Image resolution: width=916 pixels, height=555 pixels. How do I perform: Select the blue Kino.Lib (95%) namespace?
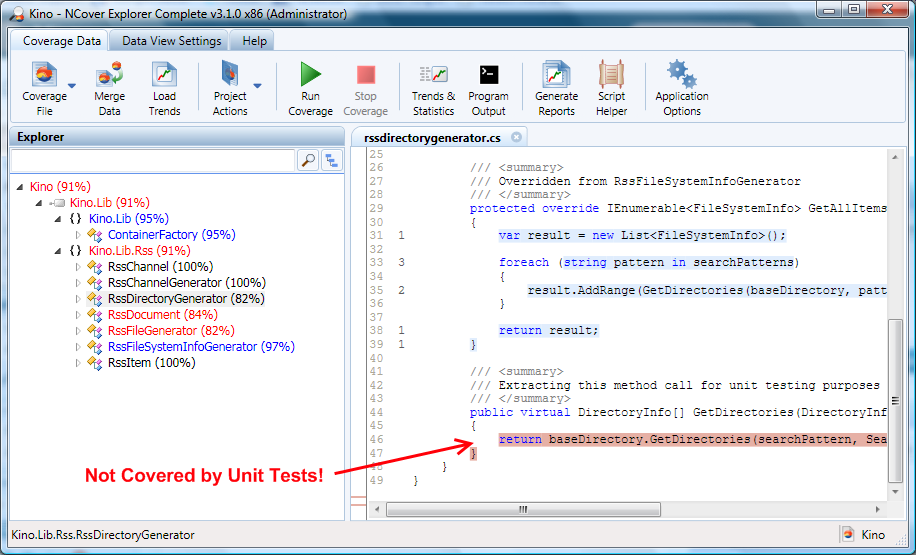click(129, 219)
